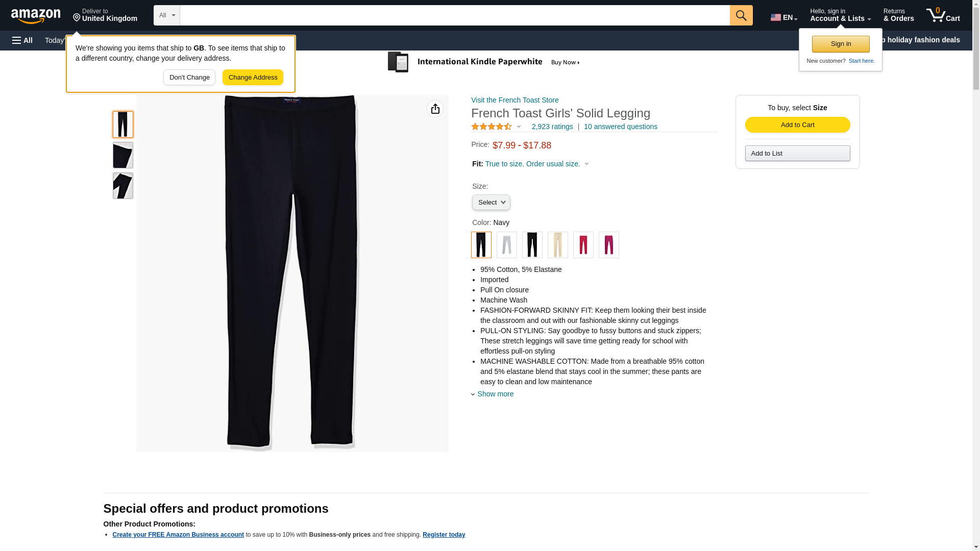Select the khaki legging color swatch

coord(557,245)
